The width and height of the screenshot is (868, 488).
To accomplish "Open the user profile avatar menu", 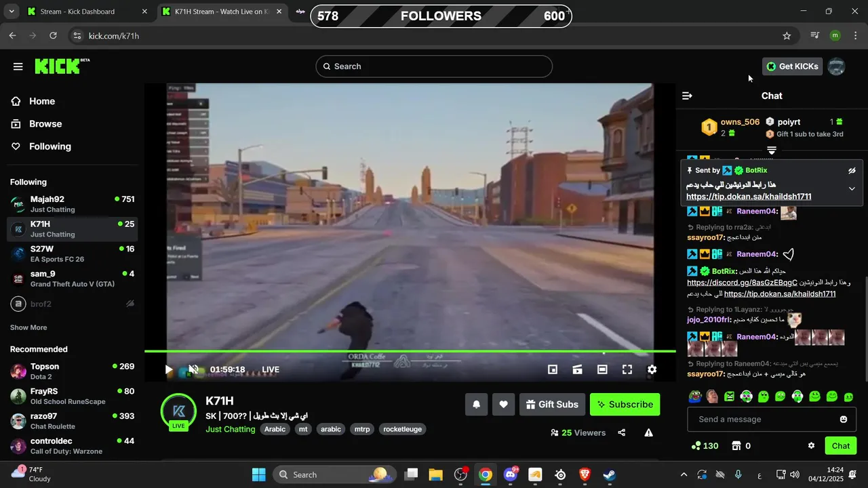I will [x=837, y=66].
